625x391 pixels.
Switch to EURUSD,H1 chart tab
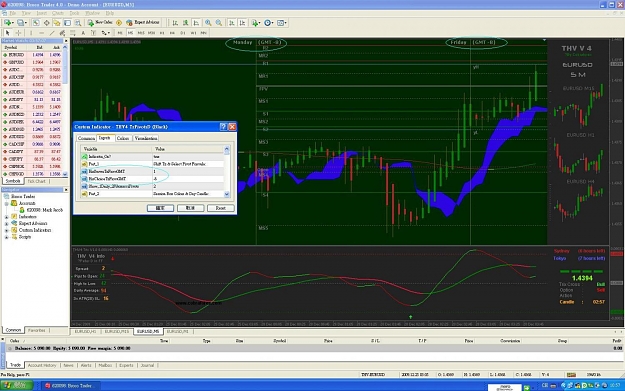pyautogui.click(x=85, y=332)
